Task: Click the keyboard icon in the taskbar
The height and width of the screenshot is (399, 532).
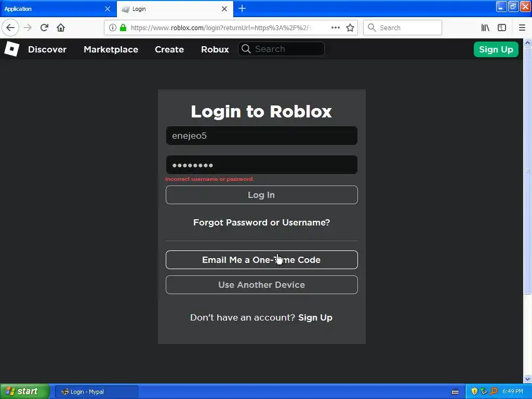Action: coord(455,392)
